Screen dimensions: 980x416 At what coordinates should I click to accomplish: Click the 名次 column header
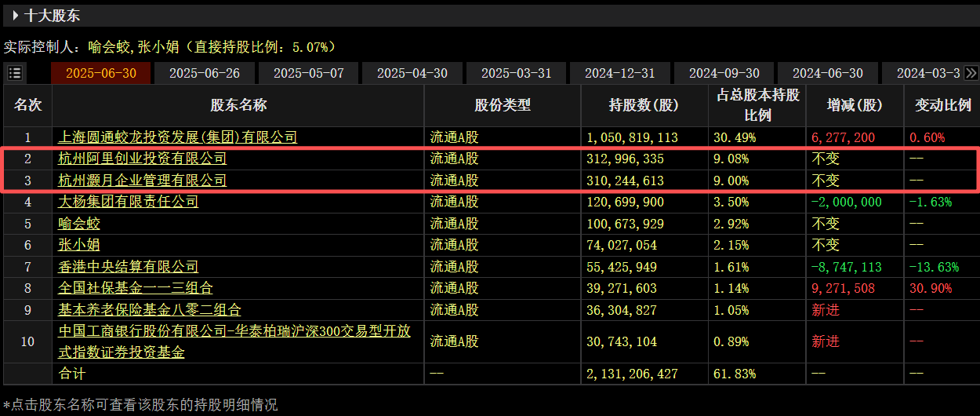(x=28, y=105)
